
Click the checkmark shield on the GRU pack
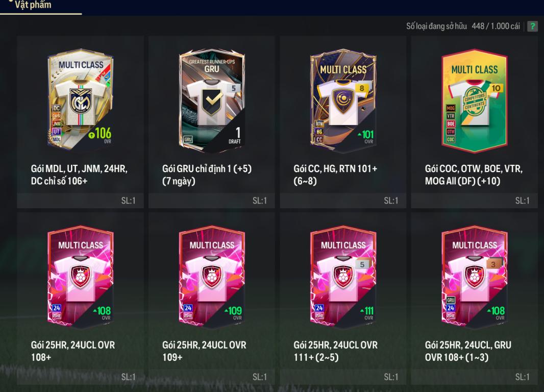[x=212, y=102]
